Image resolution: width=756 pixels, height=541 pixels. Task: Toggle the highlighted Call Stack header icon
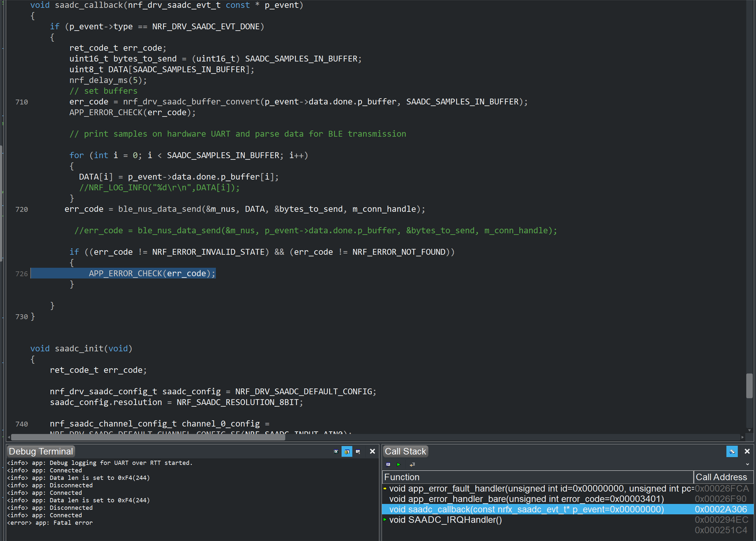pyautogui.click(x=732, y=451)
